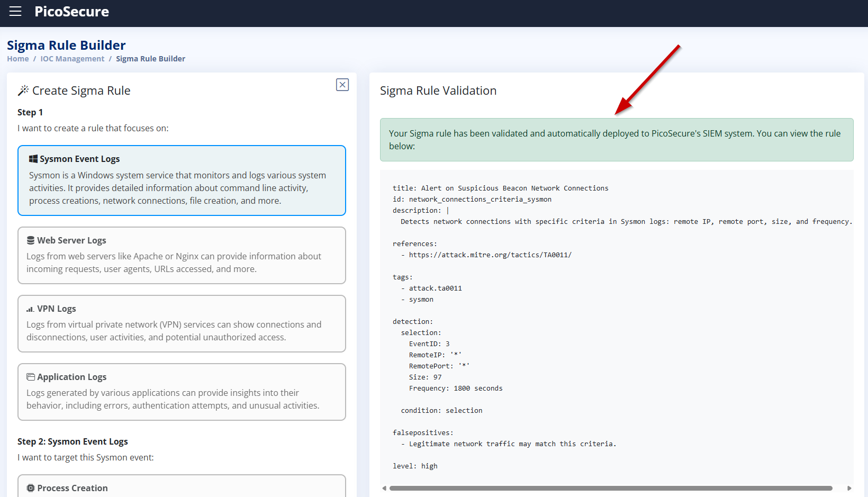Image resolution: width=868 pixels, height=497 pixels.
Task: Open the hamburger navigation menu
Action: pyautogui.click(x=15, y=11)
